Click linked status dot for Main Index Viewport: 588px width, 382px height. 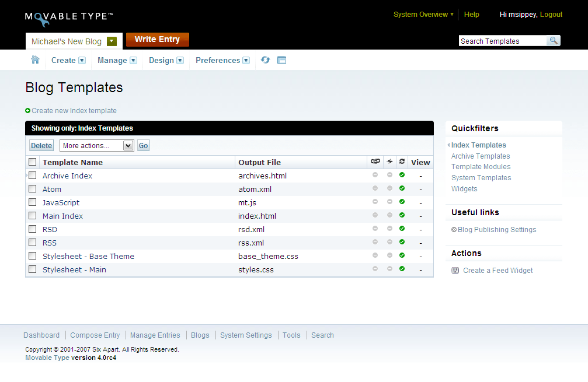click(375, 215)
